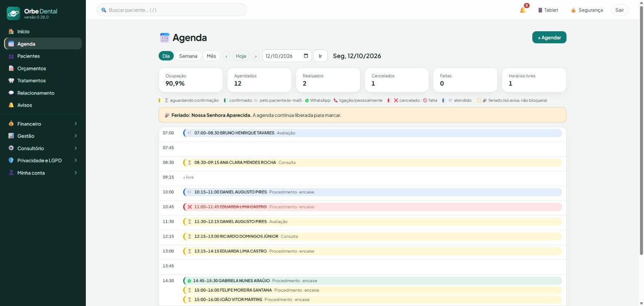
Task: Expand the Gestão submenu chevron
Action: point(76,136)
